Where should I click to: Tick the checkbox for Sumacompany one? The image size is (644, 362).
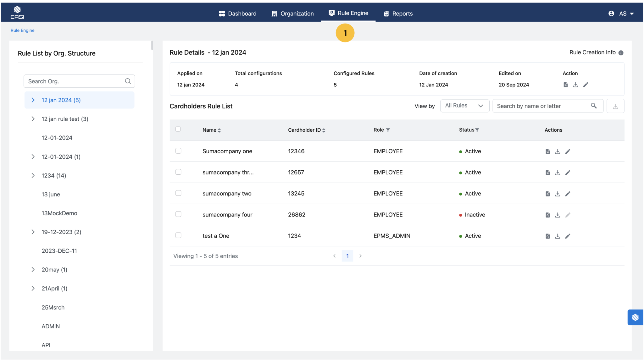[178, 151]
